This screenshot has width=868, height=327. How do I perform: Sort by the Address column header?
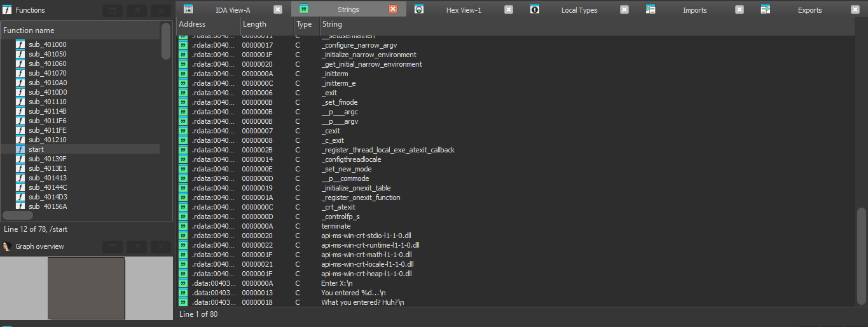pos(207,24)
